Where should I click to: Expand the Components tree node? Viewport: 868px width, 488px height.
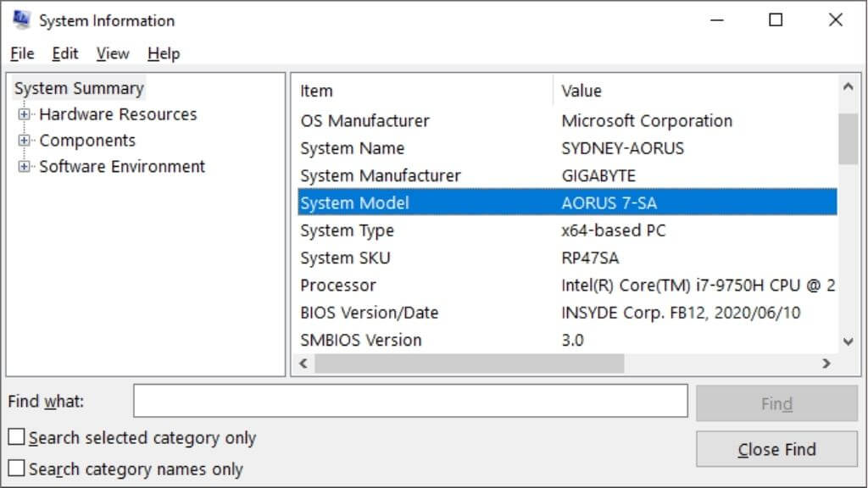(x=24, y=141)
